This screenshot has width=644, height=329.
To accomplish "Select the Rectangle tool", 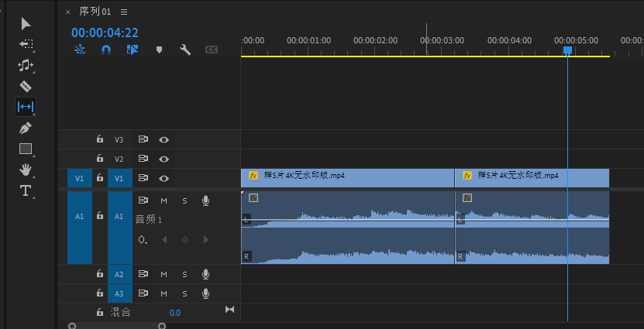I will [x=26, y=149].
